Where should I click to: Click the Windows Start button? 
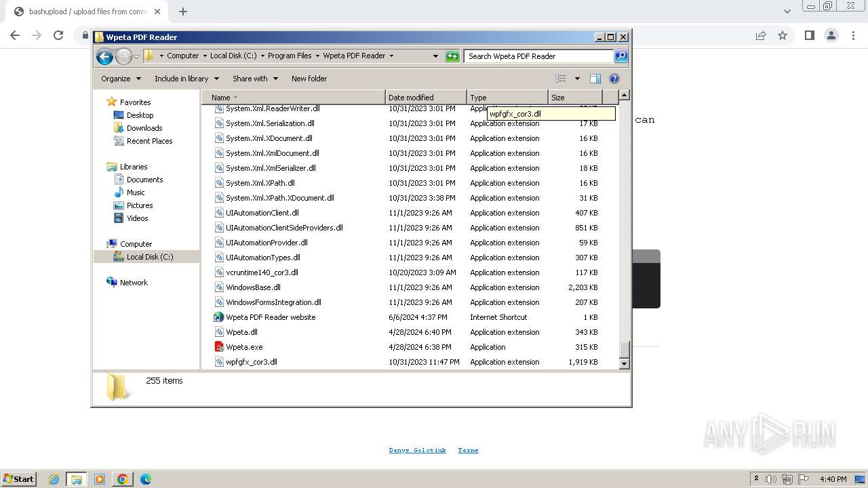[x=18, y=479]
